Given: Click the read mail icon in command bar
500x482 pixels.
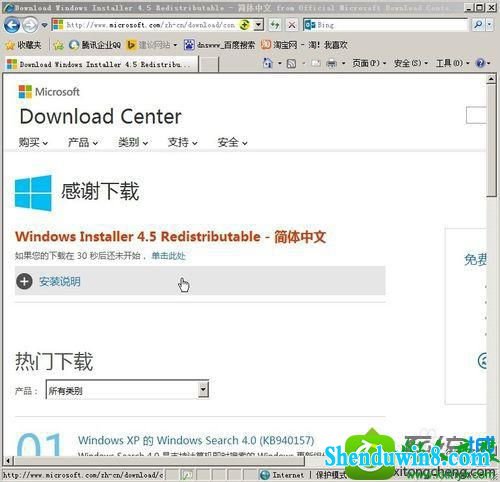Looking at the screenshot, I should point(316,63).
